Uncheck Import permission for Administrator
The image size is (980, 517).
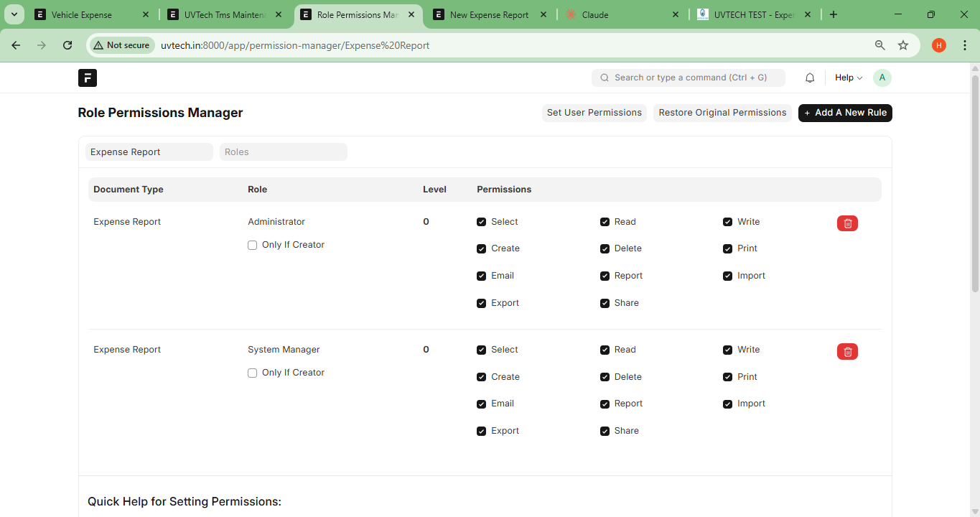coord(728,276)
